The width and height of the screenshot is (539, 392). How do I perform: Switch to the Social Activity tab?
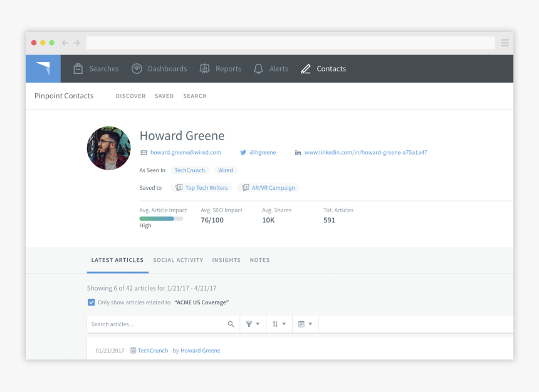click(x=178, y=260)
